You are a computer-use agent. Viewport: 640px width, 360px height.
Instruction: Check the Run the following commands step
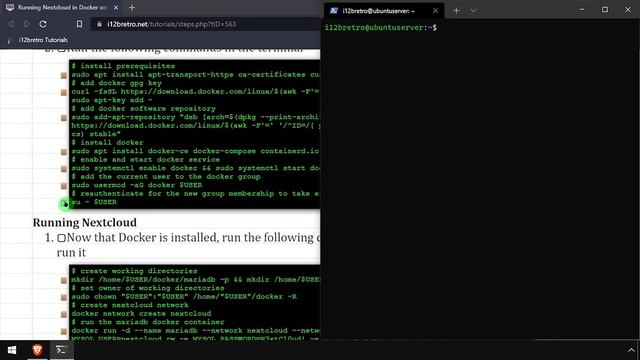61,50
